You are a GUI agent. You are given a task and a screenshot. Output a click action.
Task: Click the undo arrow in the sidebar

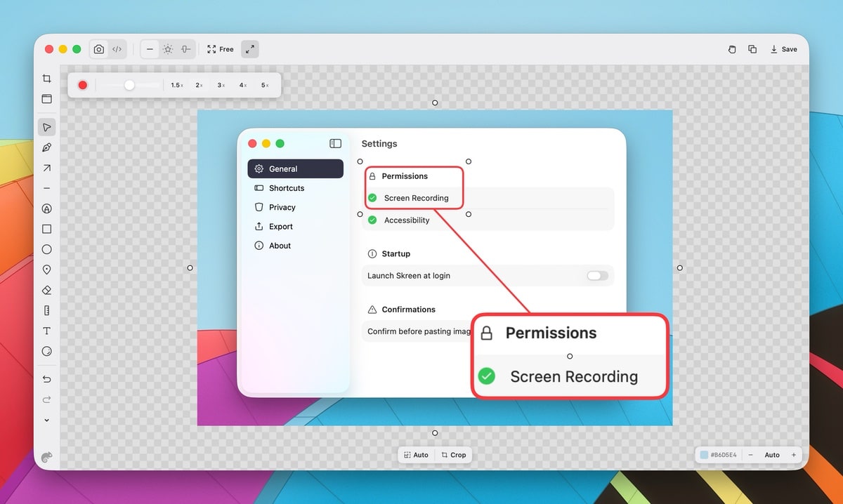[46, 379]
